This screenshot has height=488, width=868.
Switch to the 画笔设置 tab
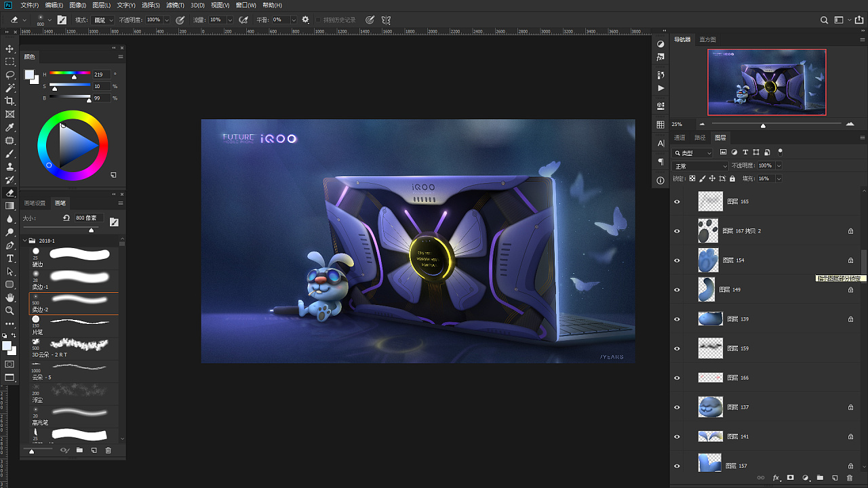pyautogui.click(x=35, y=203)
